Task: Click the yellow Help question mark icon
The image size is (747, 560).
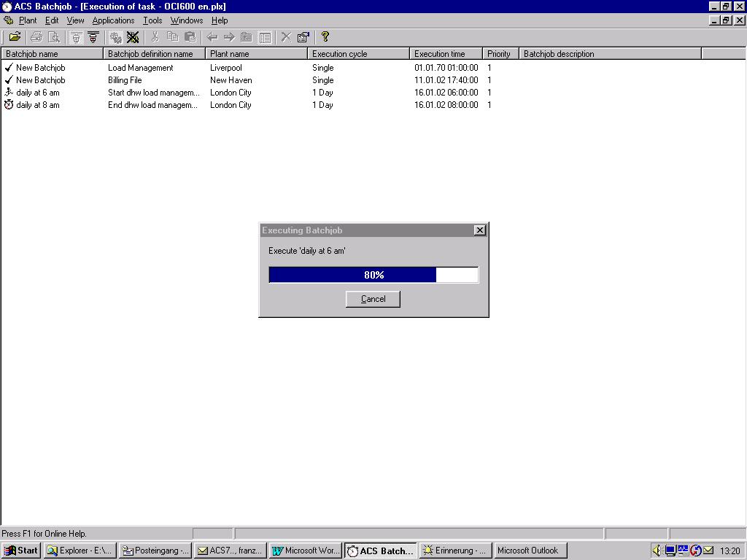Action: coord(325,36)
